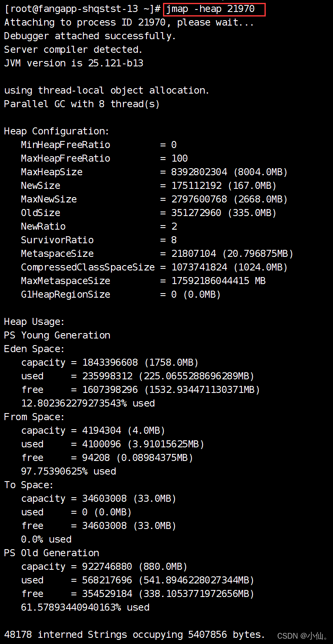333x644 pixels.
Task: Click the CompressedClassSpaceSize row
Action: (154, 267)
